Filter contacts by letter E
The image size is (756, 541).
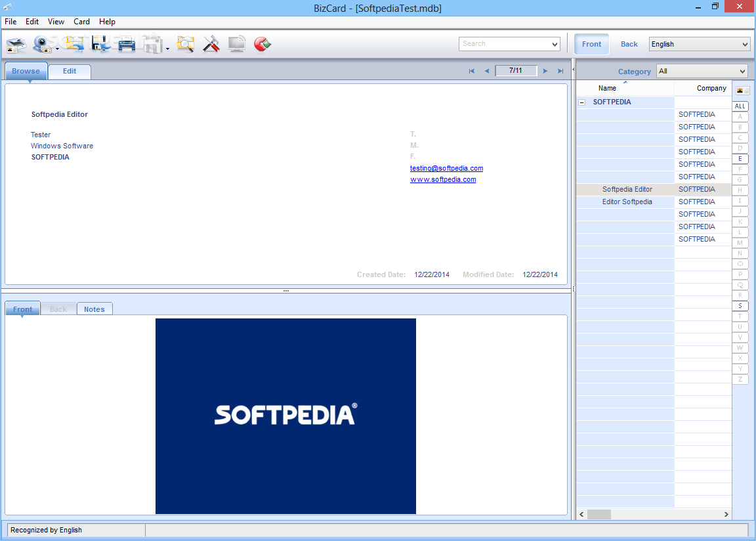coord(740,159)
